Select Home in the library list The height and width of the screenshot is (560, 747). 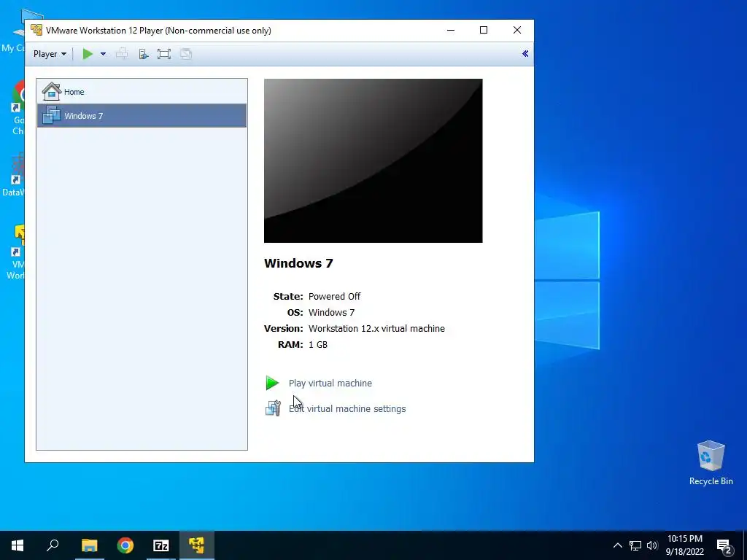tap(142, 91)
